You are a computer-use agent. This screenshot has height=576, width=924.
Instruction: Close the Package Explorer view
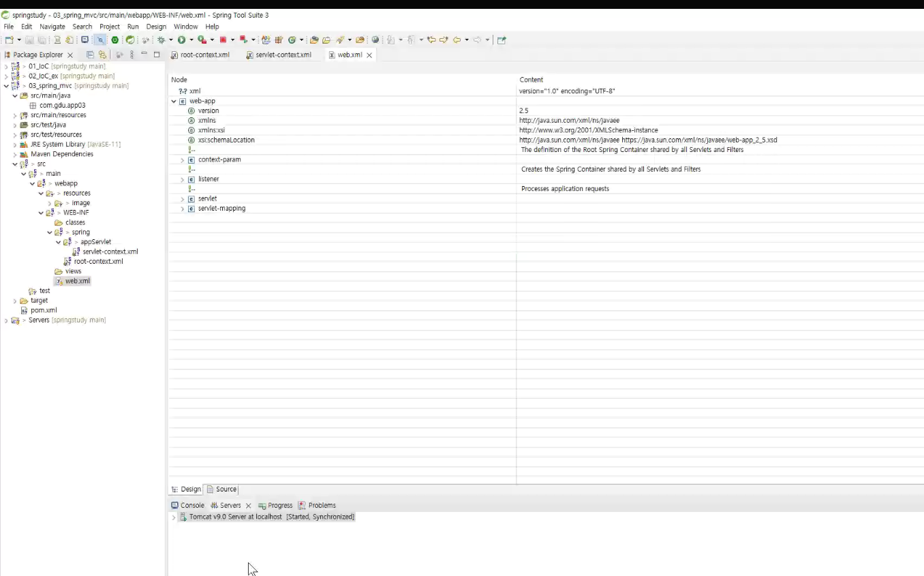pyautogui.click(x=70, y=55)
